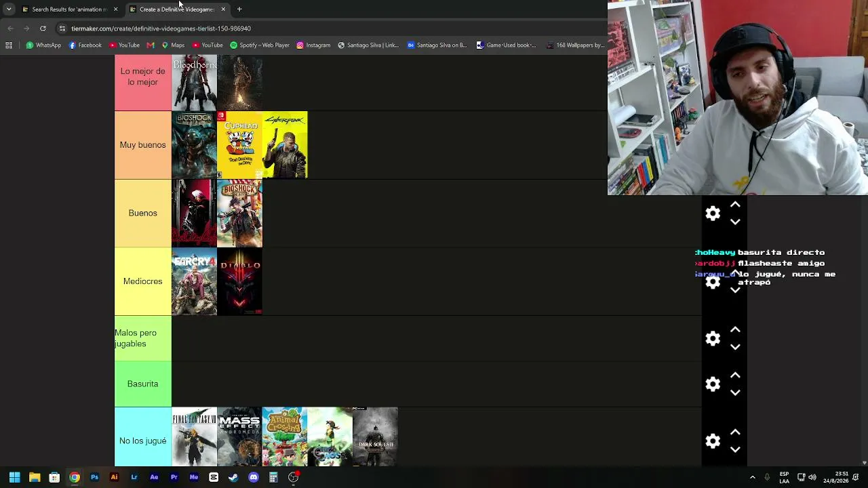Click the Mediocres tier label
868x488 pixels.
pyautogui.click(x=142, y=281)
